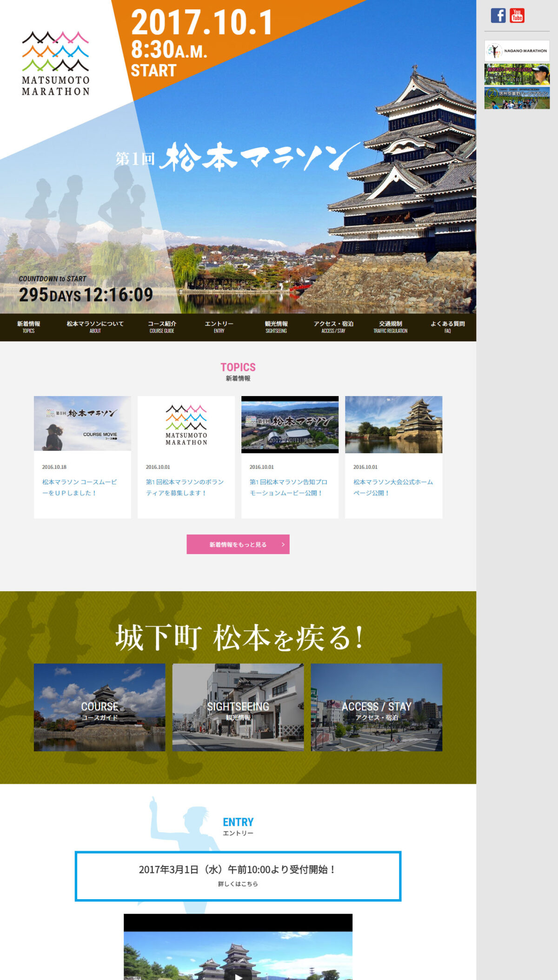Open the COURSE MOVIE topic thumbnail
The image size is (558, 980).
tap(82, 424)
